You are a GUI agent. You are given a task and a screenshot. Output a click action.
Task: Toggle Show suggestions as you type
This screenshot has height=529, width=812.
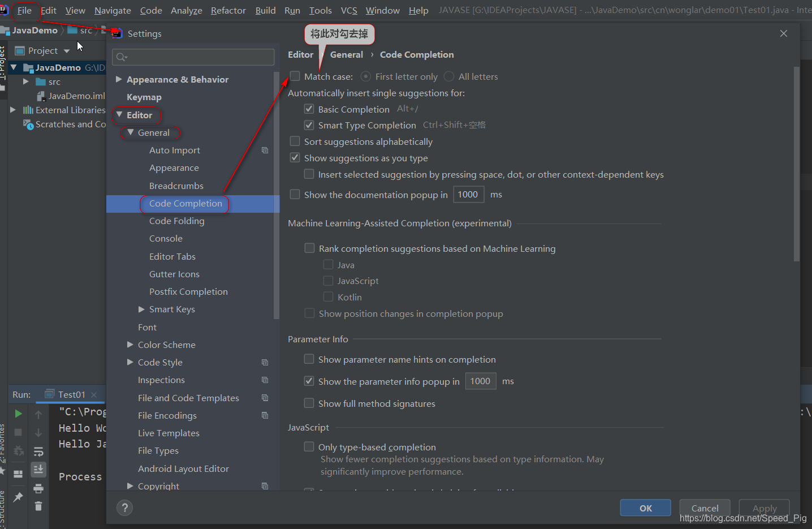(295, 157)
